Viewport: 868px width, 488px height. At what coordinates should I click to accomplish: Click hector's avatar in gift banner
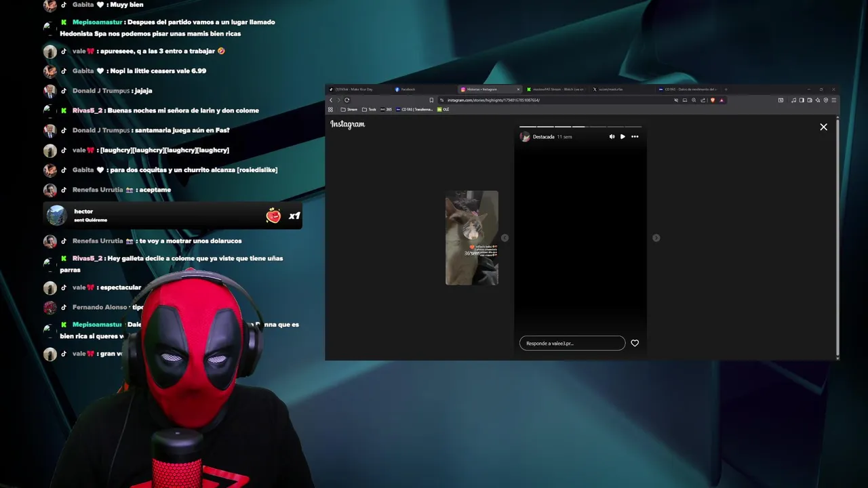point(56,216)
